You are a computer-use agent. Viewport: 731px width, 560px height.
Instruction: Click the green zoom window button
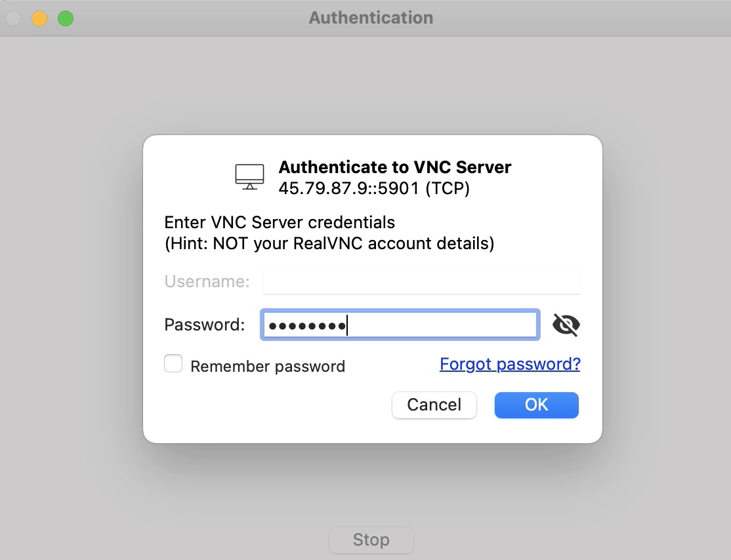pos(65,18)
